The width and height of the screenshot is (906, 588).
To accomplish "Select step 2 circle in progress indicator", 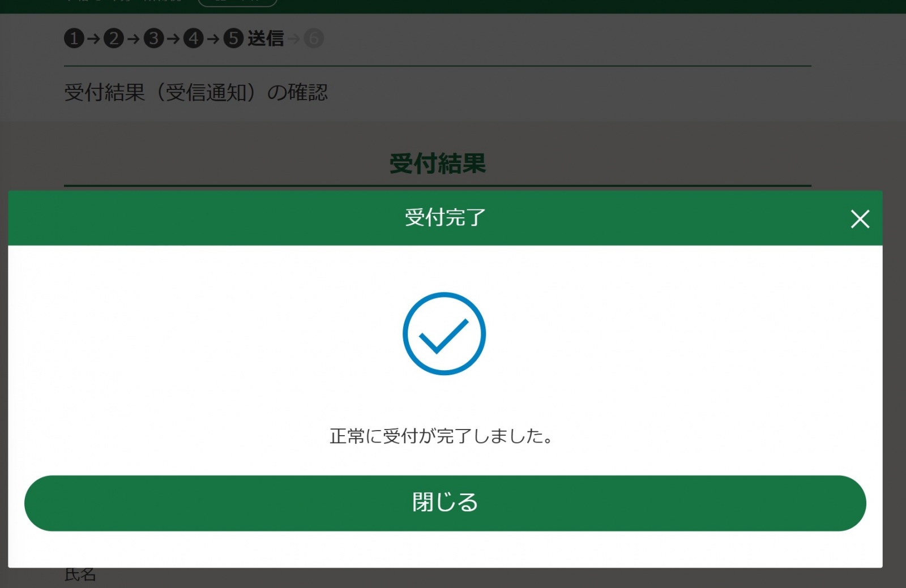I will [114, 38].
